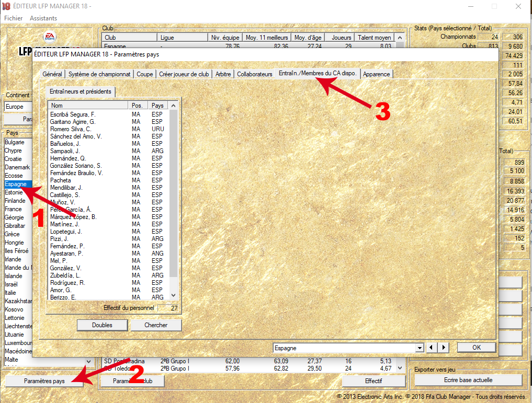
Task: Click the Paramètres pays button
Action: 44,381
